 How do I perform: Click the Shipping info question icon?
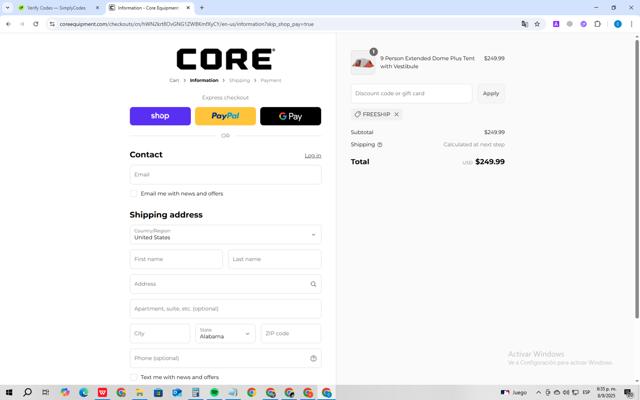click(380, 144)
